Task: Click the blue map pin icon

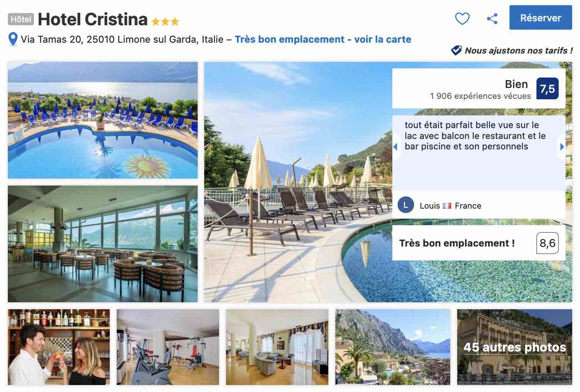Action: tap(13, 39)
